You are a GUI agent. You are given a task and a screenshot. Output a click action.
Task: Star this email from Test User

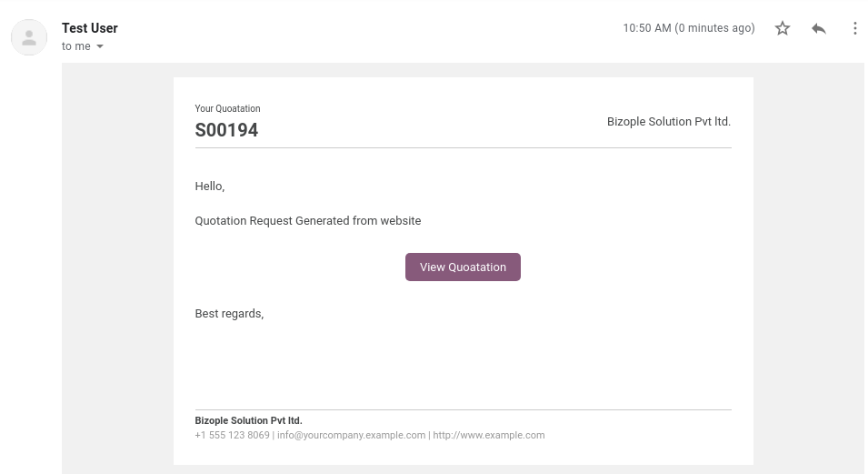(x=783, y=28)
